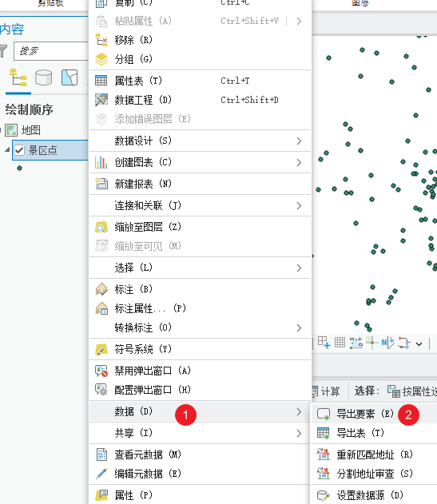437x504 pixels.
Task: Switch to list by drawing order view
Action: click(x=18, y=77)
